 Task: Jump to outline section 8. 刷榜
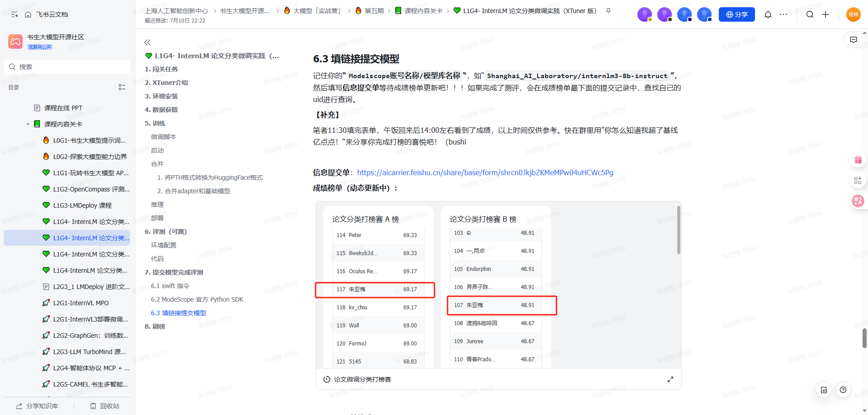155,326
